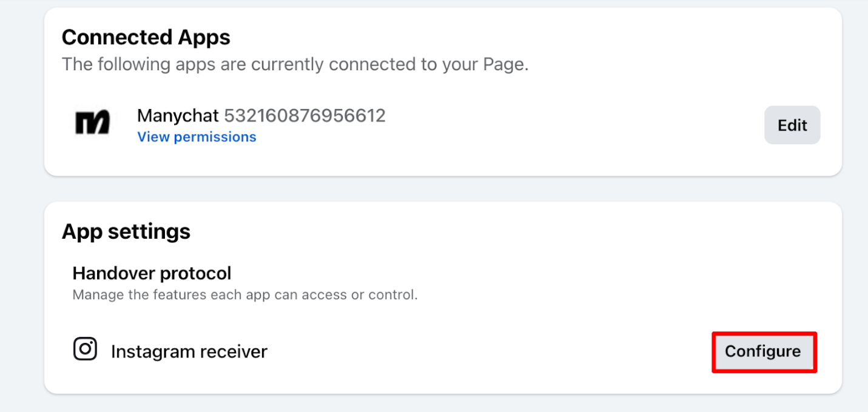Screen dimensions: 868x412
Task: Click the App settings heading
Action: click(126, 231)
